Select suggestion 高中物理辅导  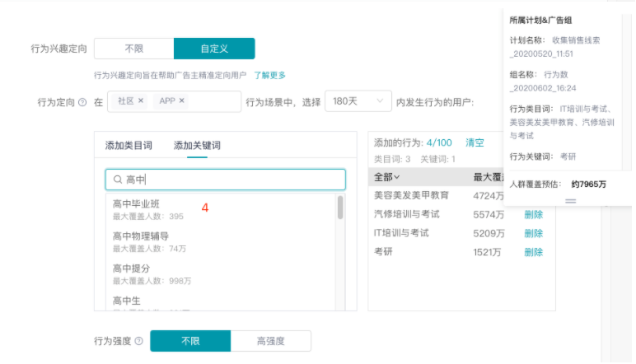221,241
